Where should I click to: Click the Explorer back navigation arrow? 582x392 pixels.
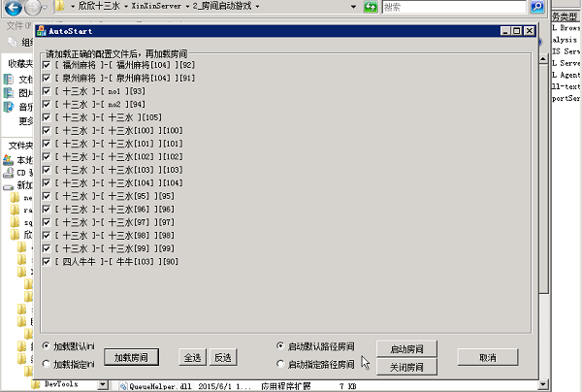[13, 8]
